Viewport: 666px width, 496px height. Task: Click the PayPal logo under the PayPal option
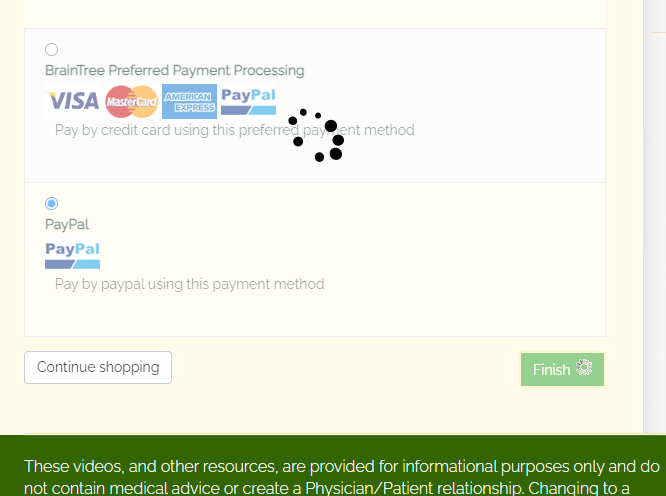72,255
